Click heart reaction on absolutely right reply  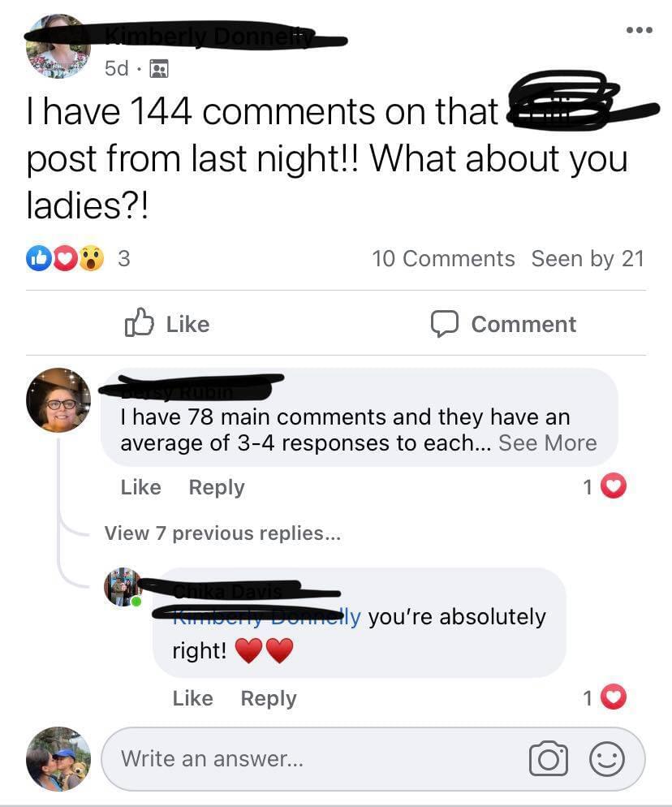click(614, 697)
